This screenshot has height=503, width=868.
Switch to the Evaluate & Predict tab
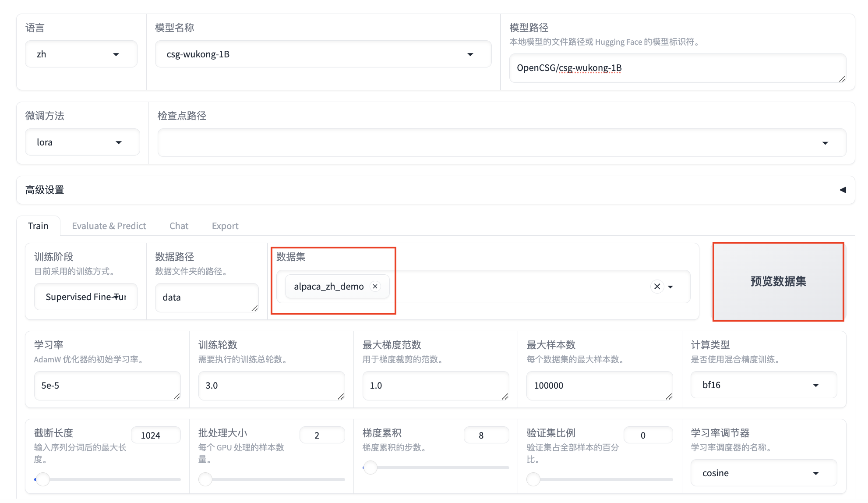[x=109, y=226]
